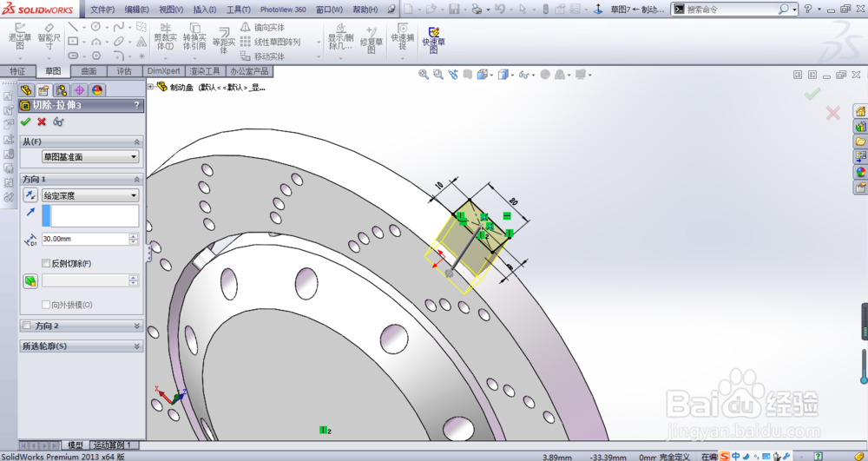Enable the Direction 2 (方向 2) checkbox

tap(27, 326)
